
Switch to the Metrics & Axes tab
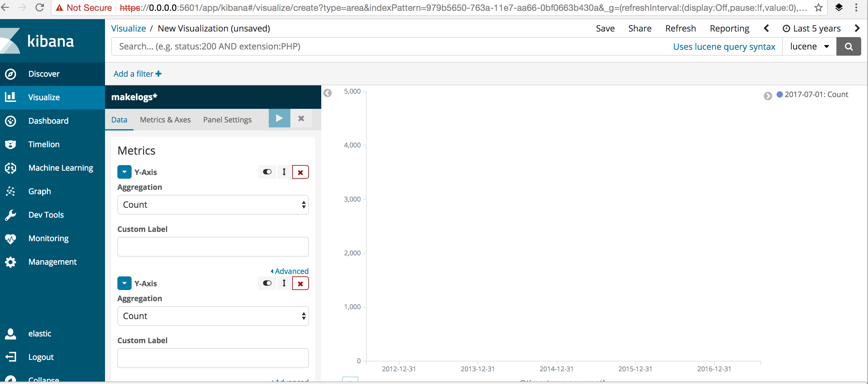(165, 120)
